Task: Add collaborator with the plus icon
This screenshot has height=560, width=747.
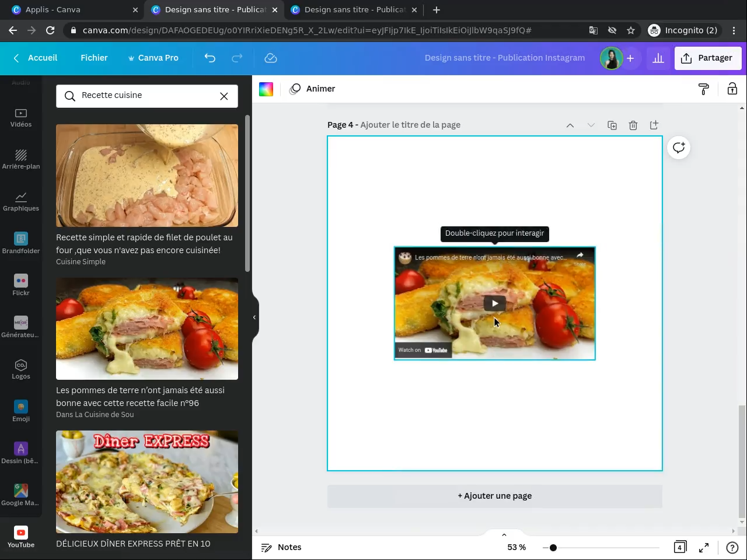Action: 630,58
